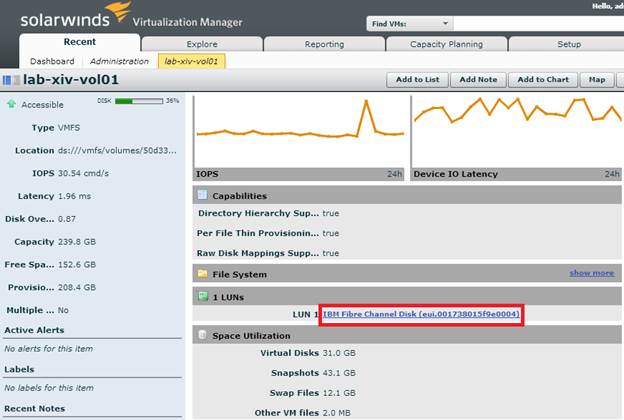Click the Space Utilization section header
Screen dimensions: 624x420
[x=407, y=335]
